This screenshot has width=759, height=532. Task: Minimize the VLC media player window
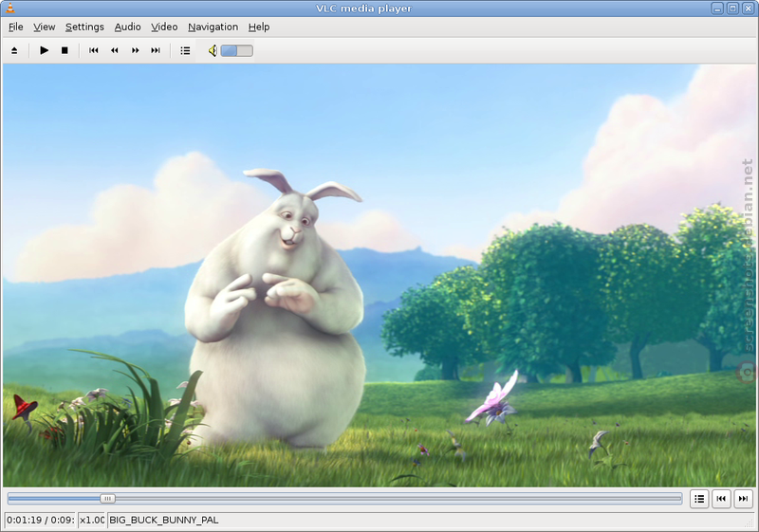coord(718,9)
